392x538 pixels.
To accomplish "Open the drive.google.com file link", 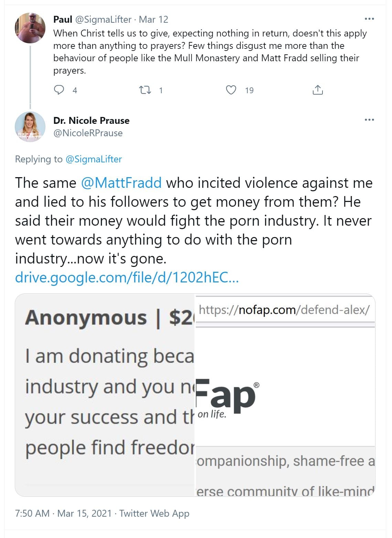I will click(127, 277).
